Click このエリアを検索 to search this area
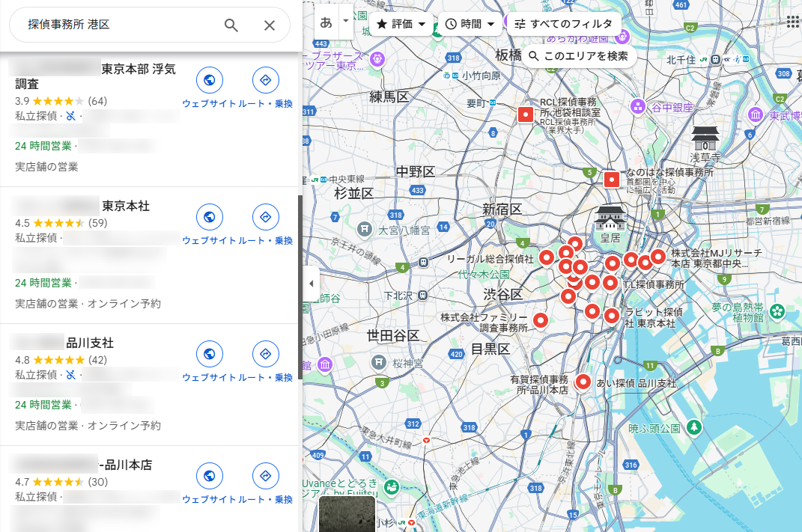The width and height of the screenshot is (802, 532). pos(580,55)
